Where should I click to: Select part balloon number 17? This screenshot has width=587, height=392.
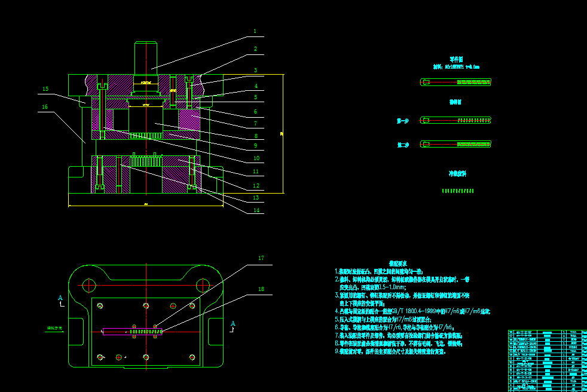coord(261,258)
